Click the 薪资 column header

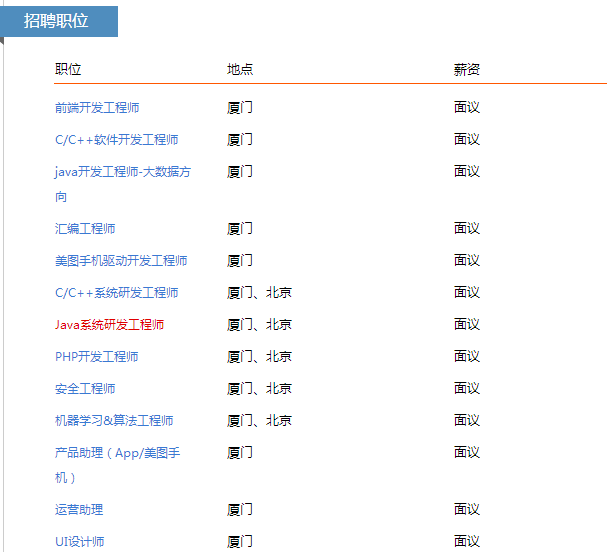coord(466,70)
